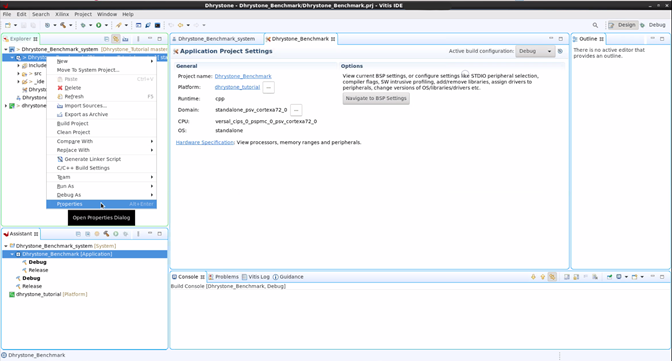672x361 pixels.
Task: Click the hammer build icon in Assistant panel
Action: point(106,234)
